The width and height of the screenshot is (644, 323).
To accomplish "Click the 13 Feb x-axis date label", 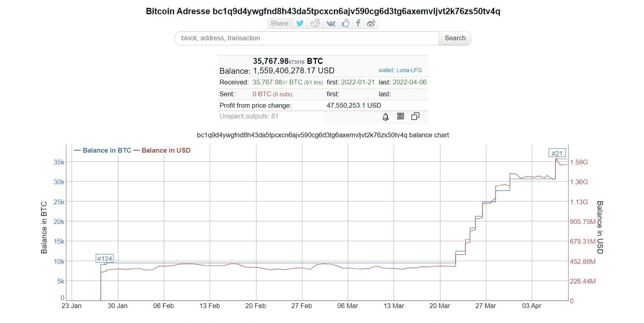I will [210, 306].
